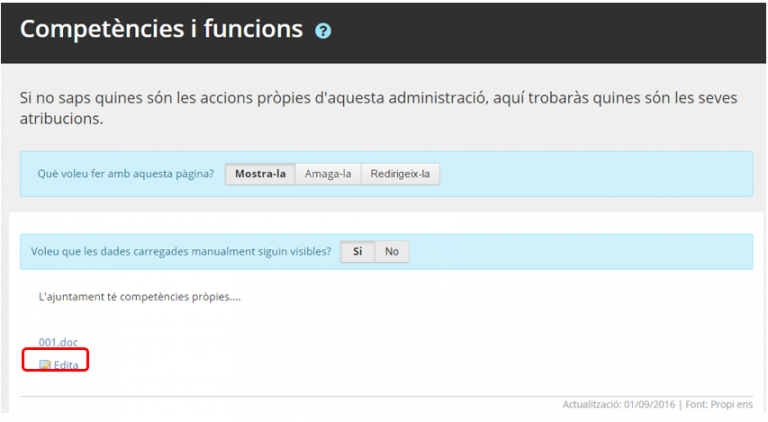Click the 'Què voleu fer amb aquesta pàgina?' label

click(x=125, y=174)
